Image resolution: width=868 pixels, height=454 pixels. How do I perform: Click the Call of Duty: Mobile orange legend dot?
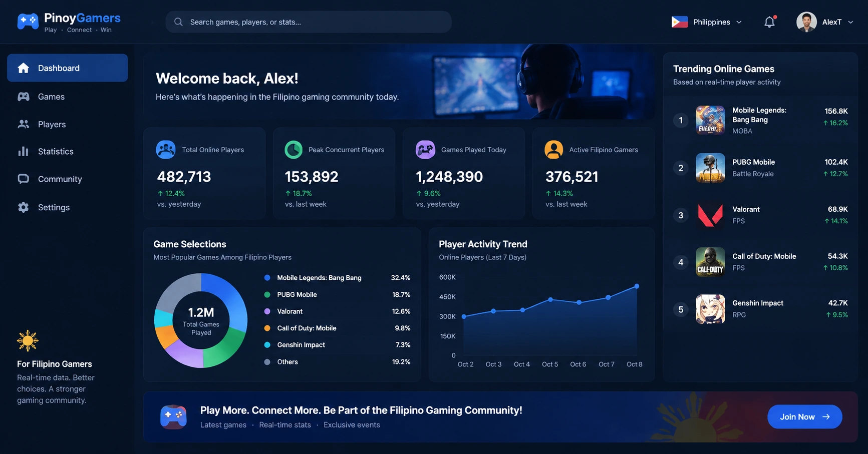click(x=267, y=328)
